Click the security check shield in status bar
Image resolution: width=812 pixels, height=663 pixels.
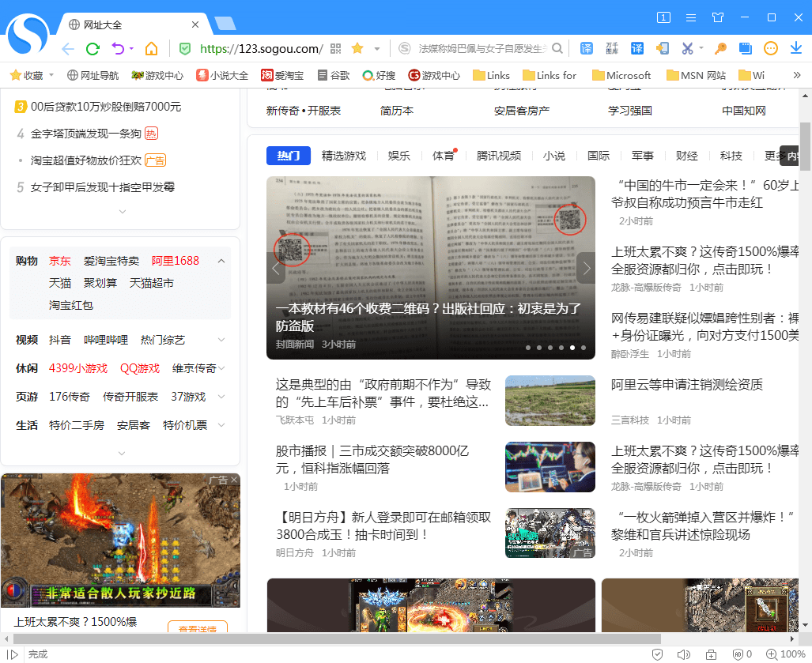click(658, 654)
